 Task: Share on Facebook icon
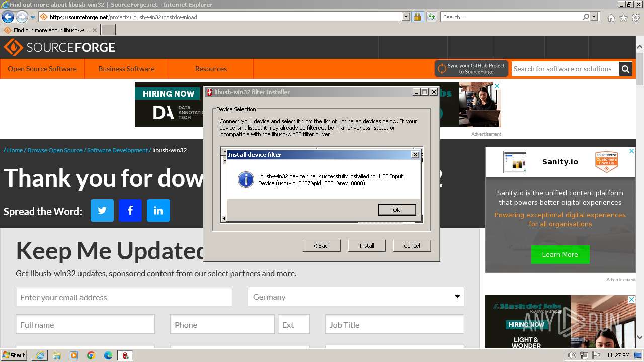coord(130,210)
